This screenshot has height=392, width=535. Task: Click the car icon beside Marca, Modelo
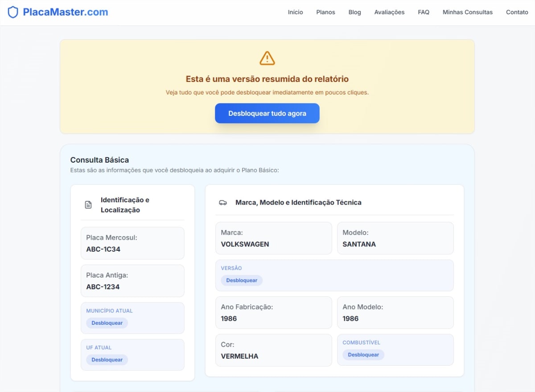coord(223,202)
